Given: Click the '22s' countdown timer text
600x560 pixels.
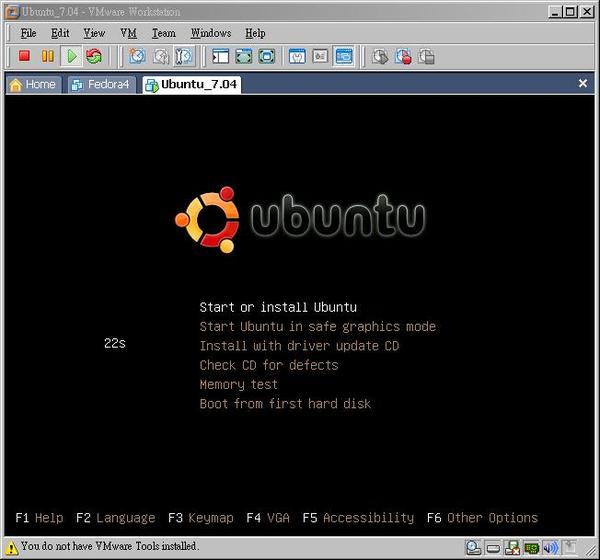Looking at the screenshot, I should [x=115, y=343].
